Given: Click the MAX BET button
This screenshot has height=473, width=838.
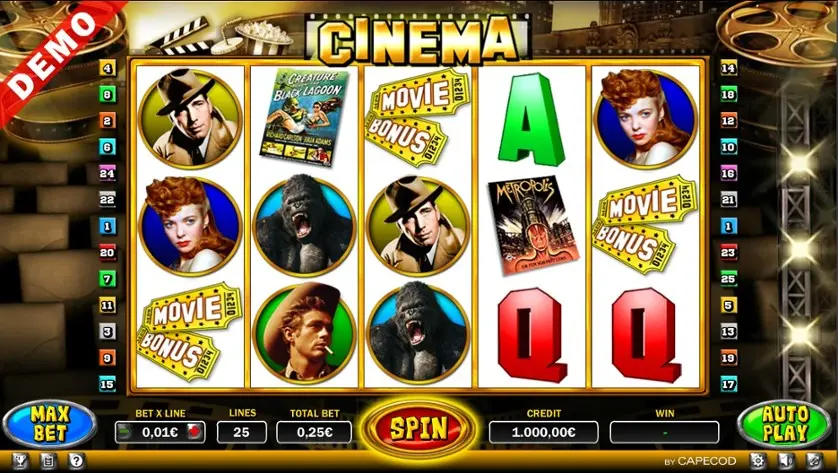Looking at the screenshot, I should (50, 424).
